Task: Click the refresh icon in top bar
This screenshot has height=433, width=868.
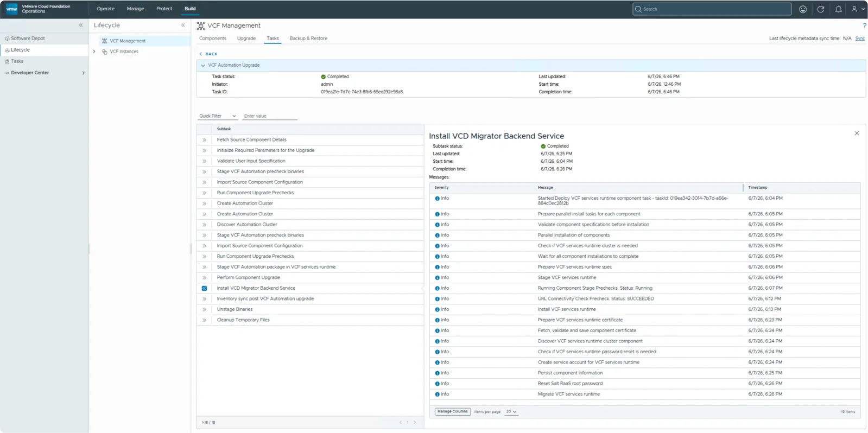Action: (x=821, y=9)
